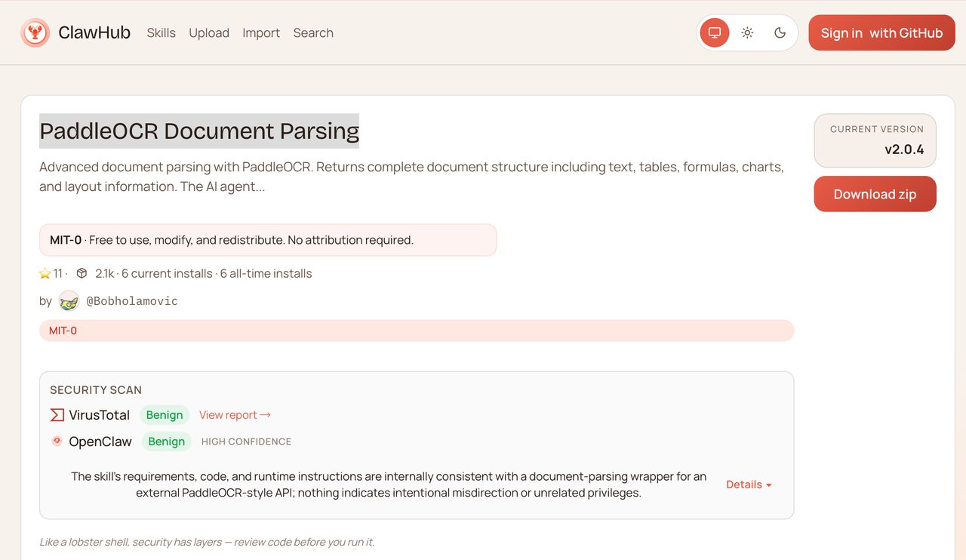Open the Import nav item

[261, 32]
